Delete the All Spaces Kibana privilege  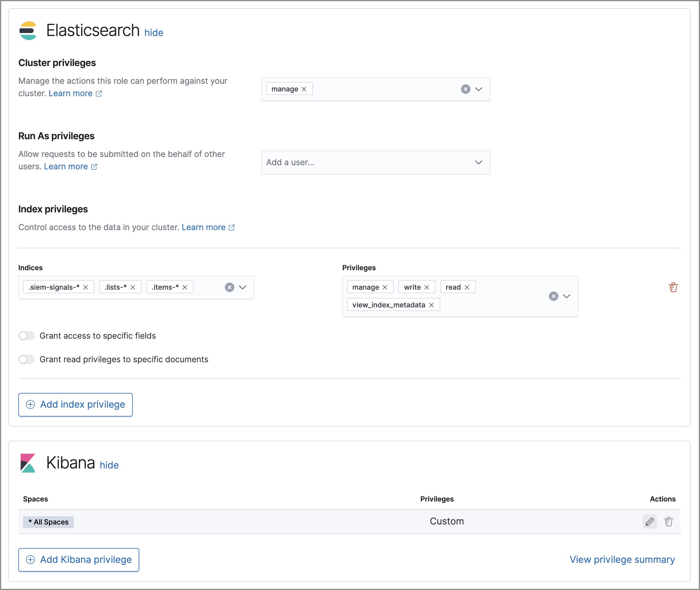click(668, 522)
